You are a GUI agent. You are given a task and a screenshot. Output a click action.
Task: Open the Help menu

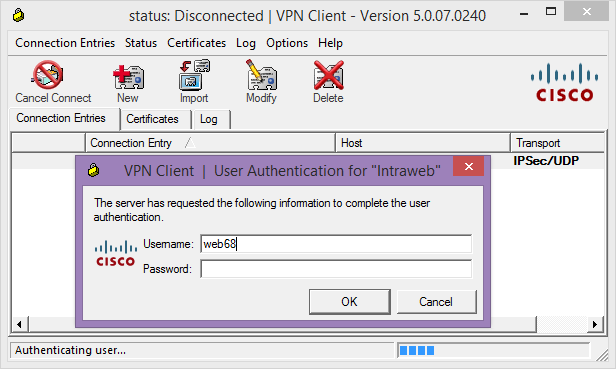(330, 43)
